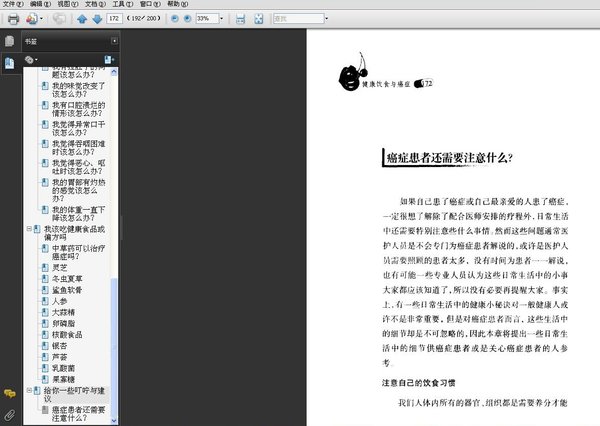This screenshot has width=600, height=426.
Task: Select the 果寡糖 bookmark
Action: [63, 379]
